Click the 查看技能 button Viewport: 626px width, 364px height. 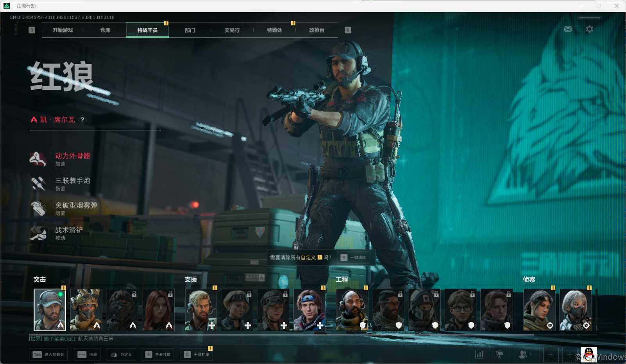[158, 355]
